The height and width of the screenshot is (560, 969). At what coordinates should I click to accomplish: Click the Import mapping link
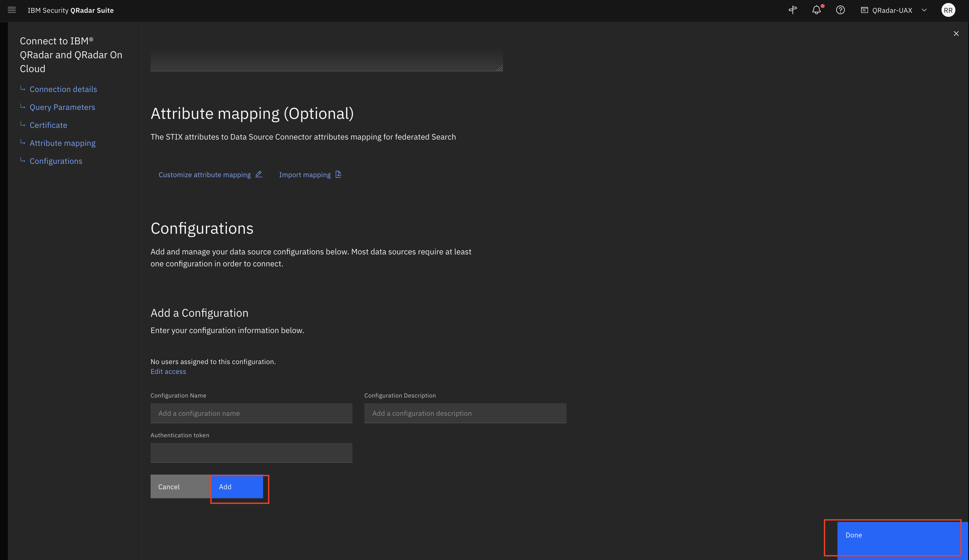(304, 175)
